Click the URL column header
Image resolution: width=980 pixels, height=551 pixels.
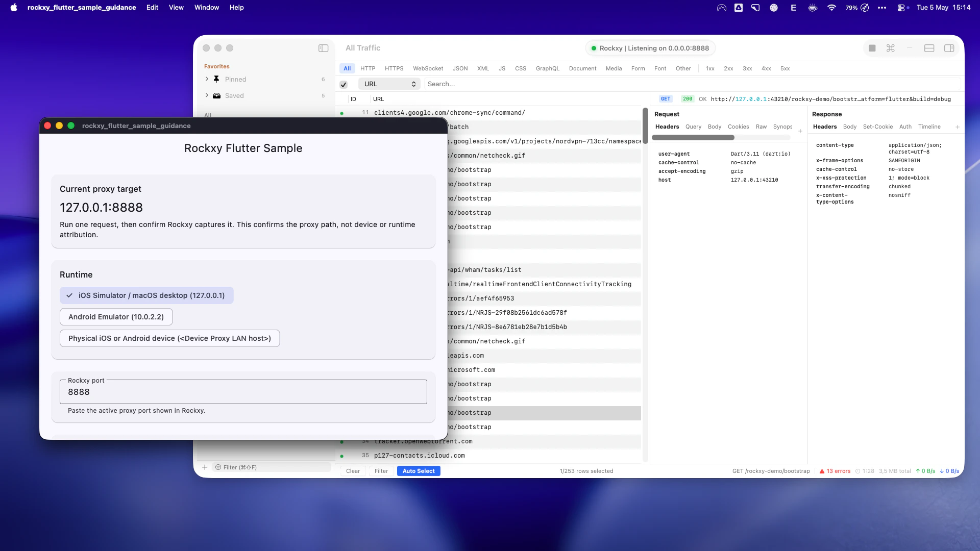(x=378, y=99)
